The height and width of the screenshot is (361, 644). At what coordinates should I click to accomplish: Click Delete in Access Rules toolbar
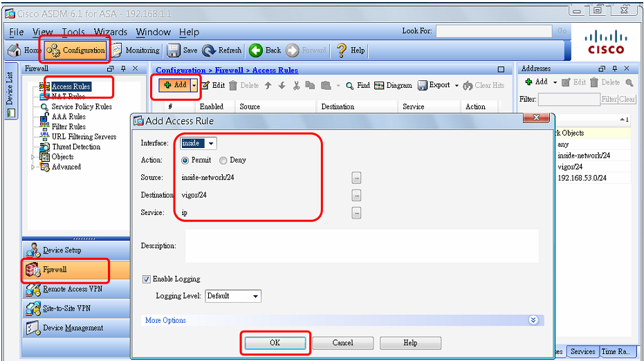coord(244,86)
